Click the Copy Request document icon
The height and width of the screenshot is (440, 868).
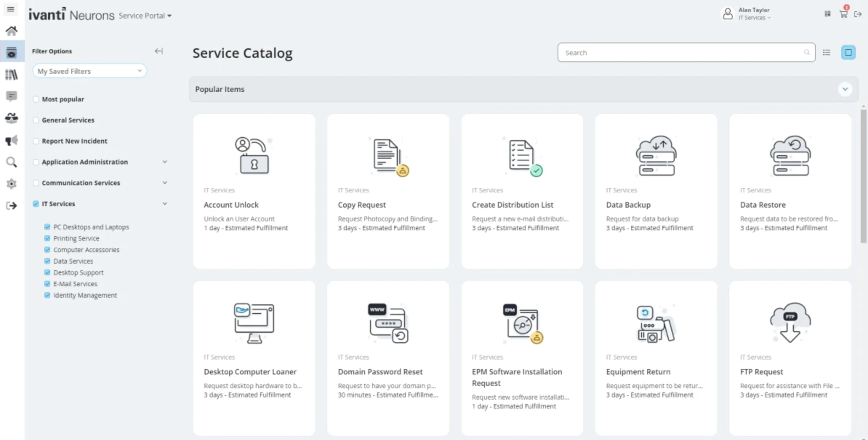pos(388,156)
